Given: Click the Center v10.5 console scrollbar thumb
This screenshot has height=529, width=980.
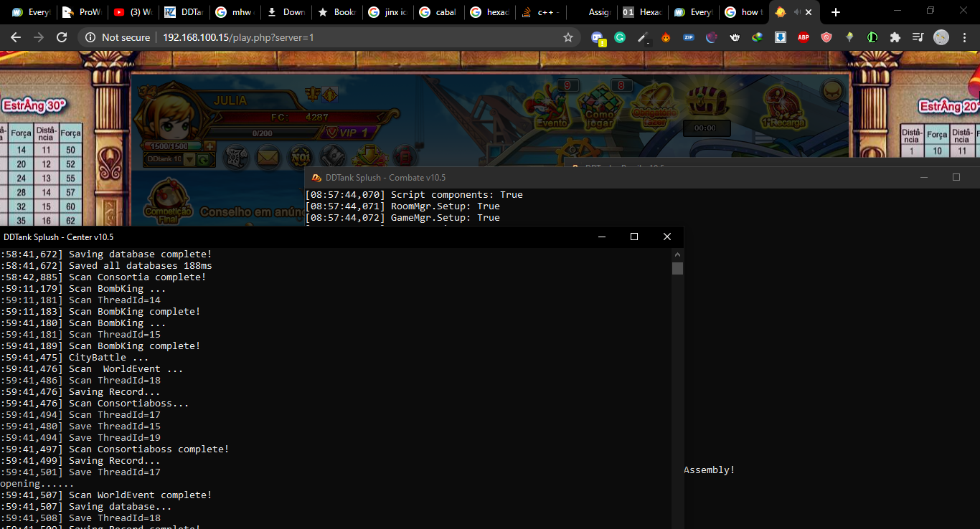Looking at the screenshot, I should (677, 268).
